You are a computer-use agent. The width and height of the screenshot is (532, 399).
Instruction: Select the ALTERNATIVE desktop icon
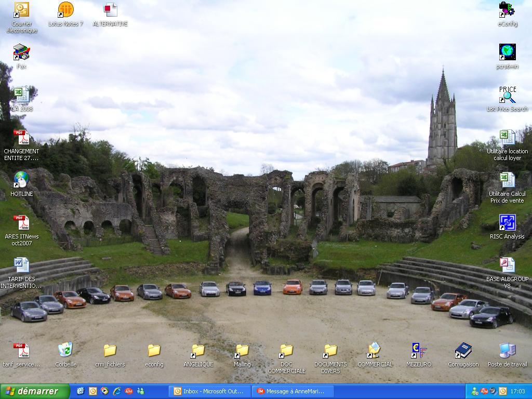(110, 10)
